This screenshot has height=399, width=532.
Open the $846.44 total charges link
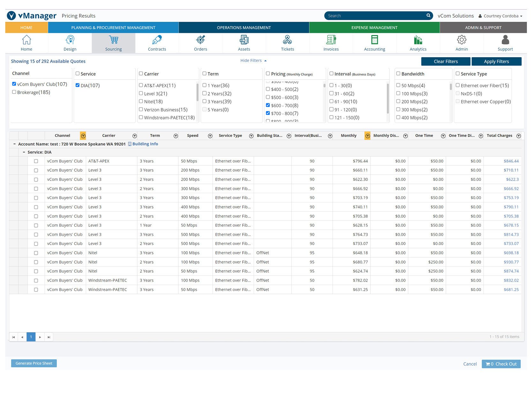[x=511, y=161]
